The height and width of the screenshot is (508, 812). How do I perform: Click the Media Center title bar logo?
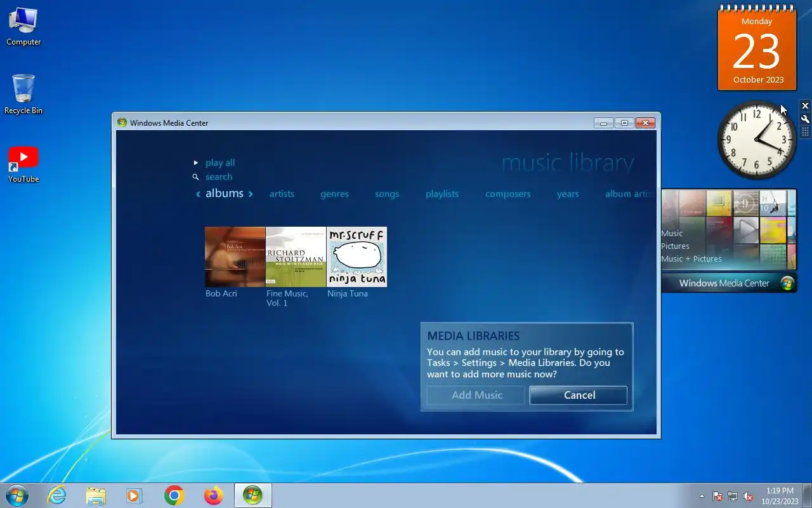122,123
